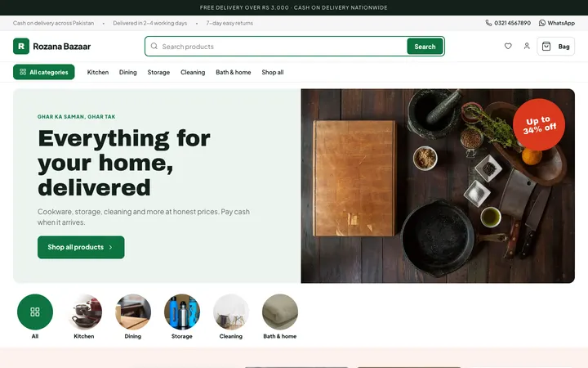Screen dimensions: 588x368
Task: Open the wishlist heart icon
Action: click(x=508, y=46)
